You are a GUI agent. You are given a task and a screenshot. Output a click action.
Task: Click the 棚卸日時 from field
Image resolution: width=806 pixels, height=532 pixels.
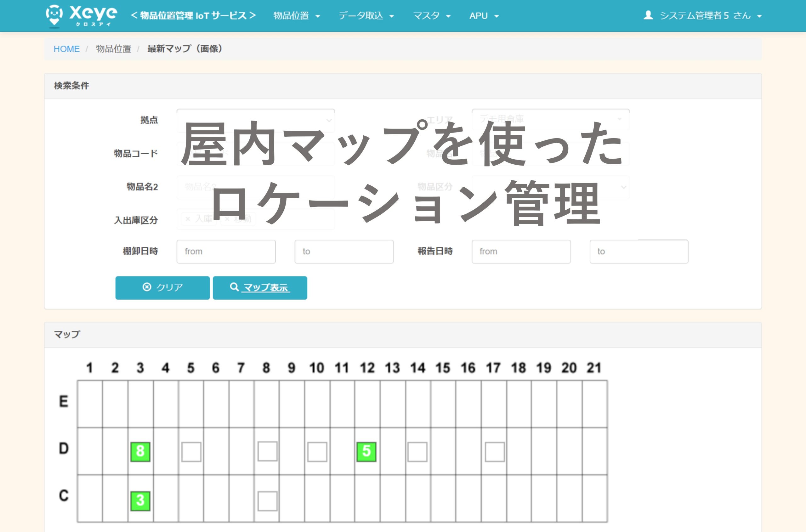click(x=226, y=252)
